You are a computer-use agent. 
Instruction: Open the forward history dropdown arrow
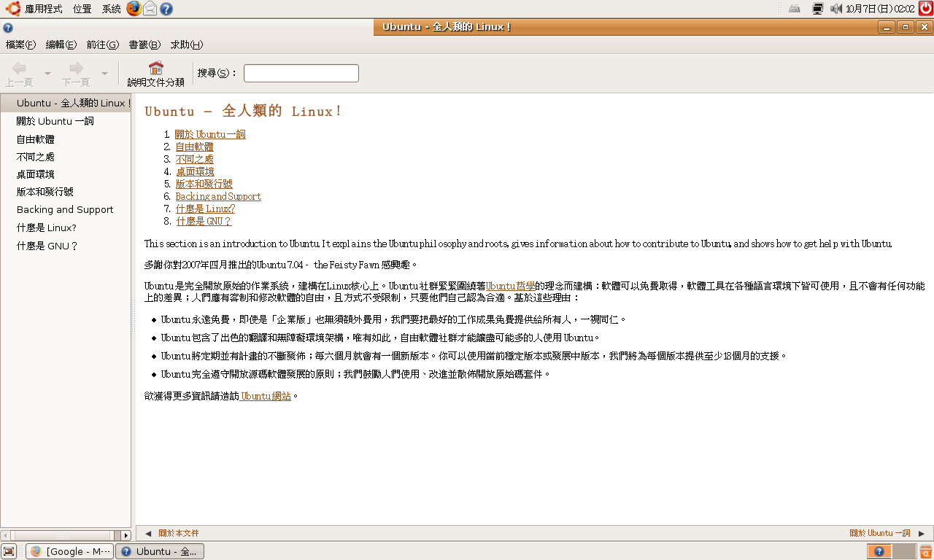coord(104,74)
